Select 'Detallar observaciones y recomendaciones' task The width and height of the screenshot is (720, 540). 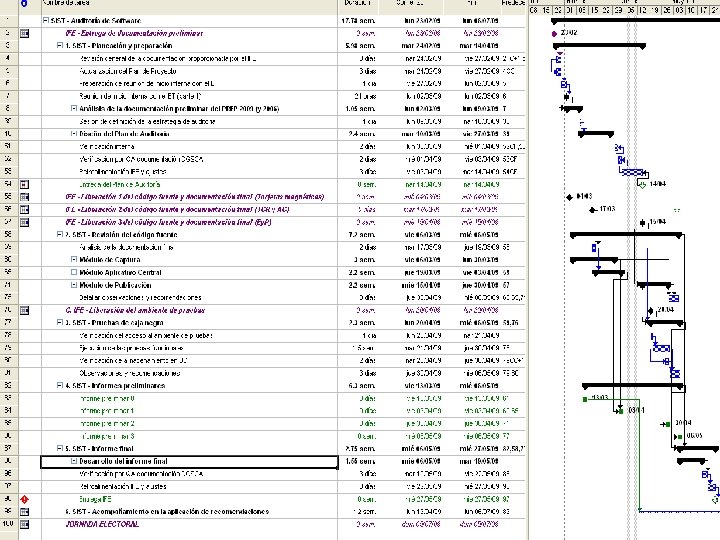pos(140,298)
